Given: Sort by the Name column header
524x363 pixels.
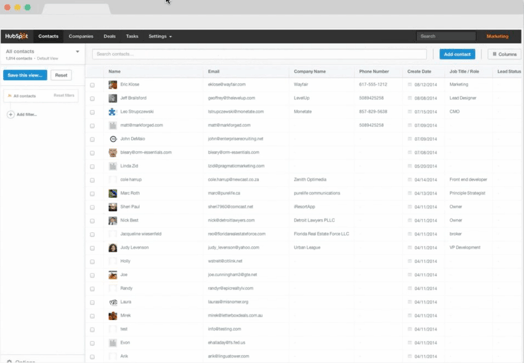Looking at the screenshot, I should pos(114,72).
